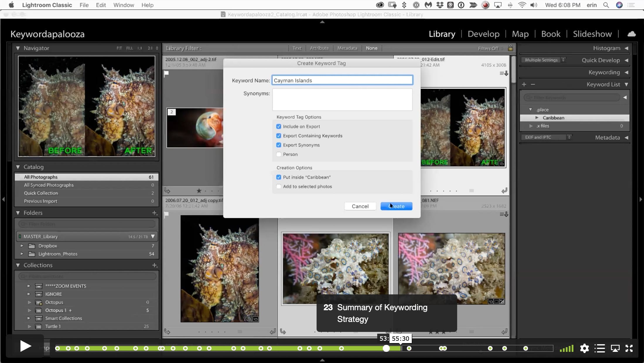Cancel the Create Keyword Tag dialog
This screenshot has height=363, width=644.
coord(360,206)
